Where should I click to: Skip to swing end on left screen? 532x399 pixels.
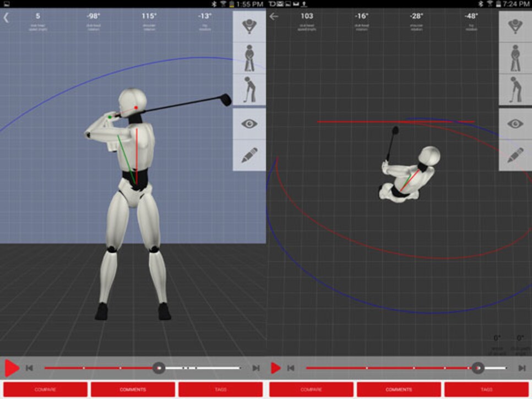[x=256, y=368]
